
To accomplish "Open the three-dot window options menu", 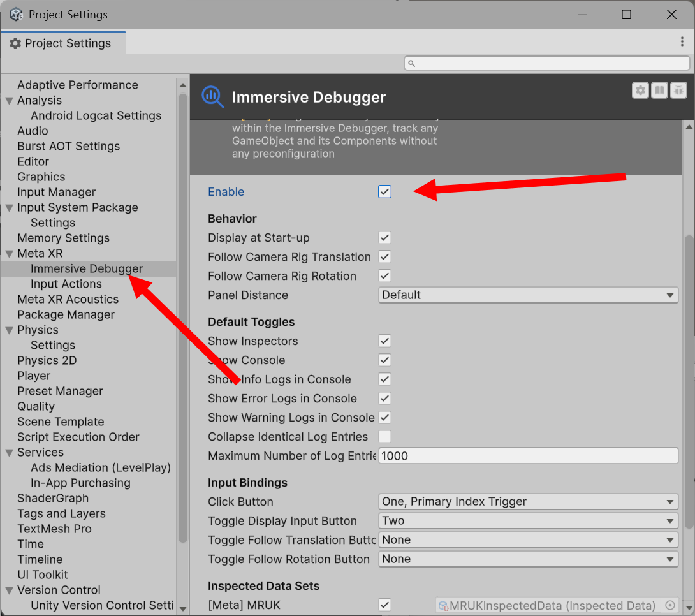I will tap(682, 42).
